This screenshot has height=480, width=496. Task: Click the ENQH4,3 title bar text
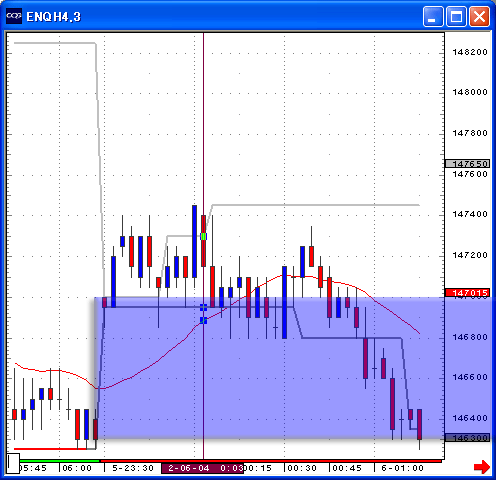[x=53, y=17]
